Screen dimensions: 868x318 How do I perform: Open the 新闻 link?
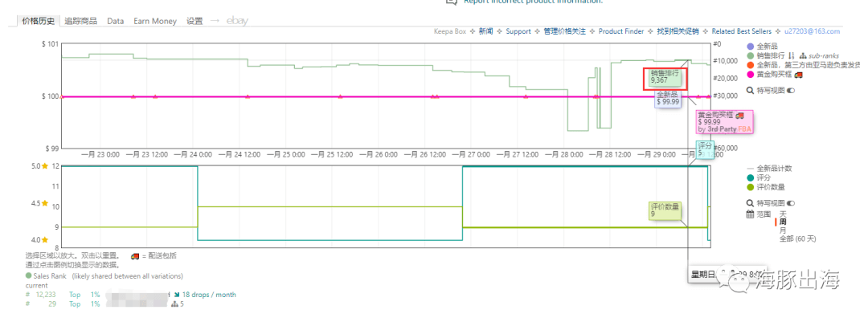486,31
